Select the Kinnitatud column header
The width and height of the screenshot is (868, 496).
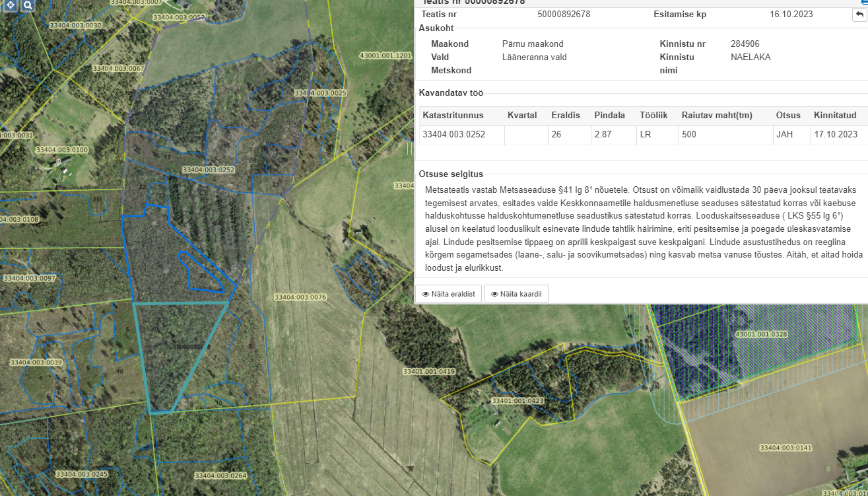coord(835,115)
